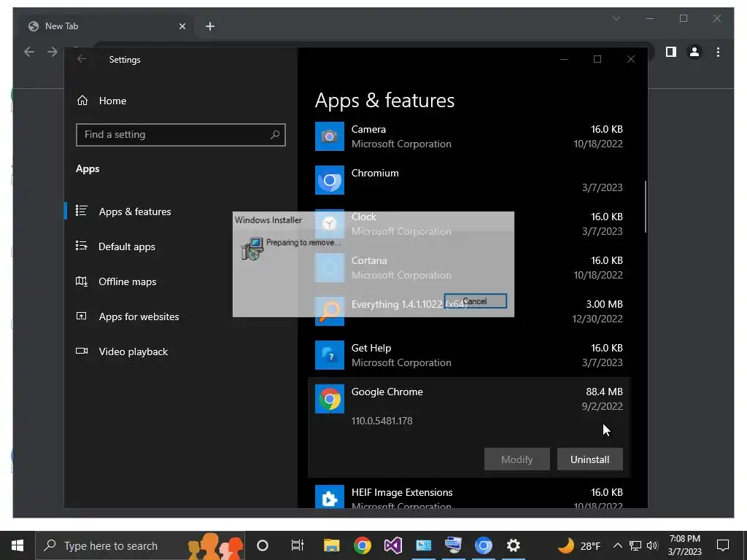Click the Chromium app icon in list
Image resolution: width=747 pixels, height=560 pixels.
[x=329, y=180]
